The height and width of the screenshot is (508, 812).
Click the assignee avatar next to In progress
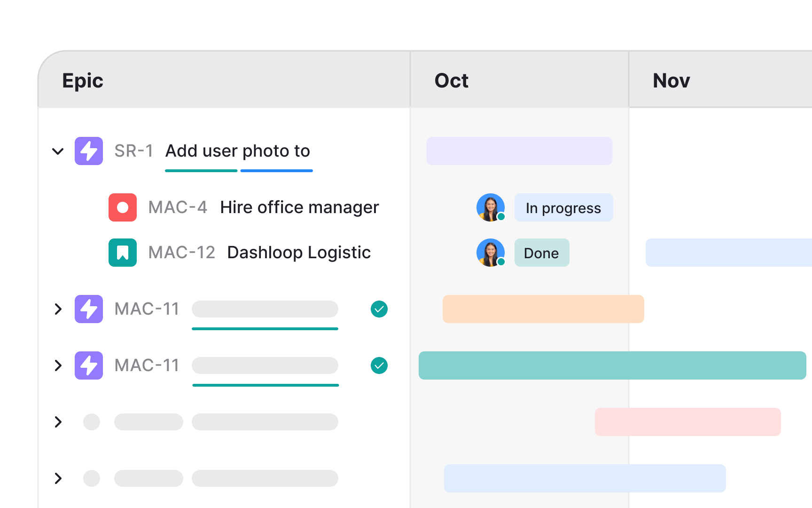coord(491,207)
